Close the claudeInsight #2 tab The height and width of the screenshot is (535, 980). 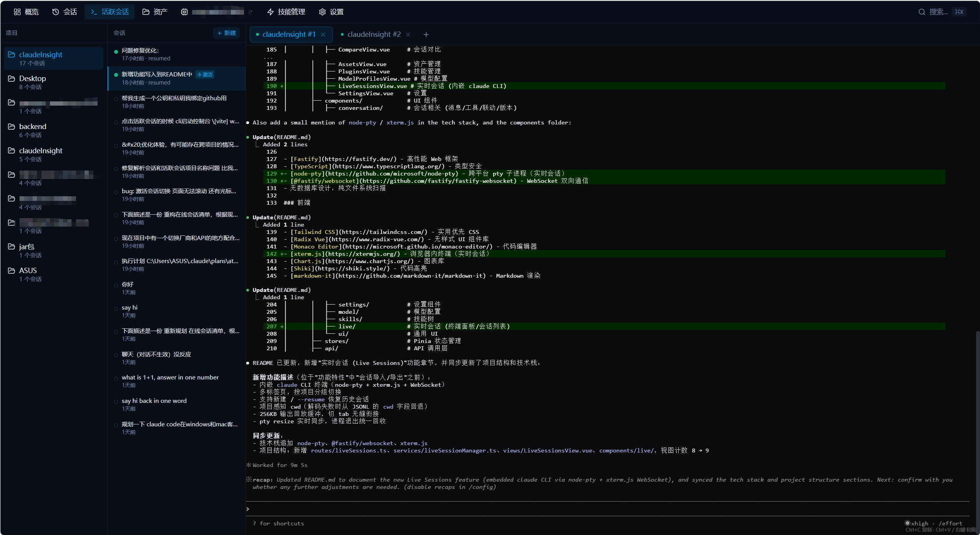coord(408,35)
